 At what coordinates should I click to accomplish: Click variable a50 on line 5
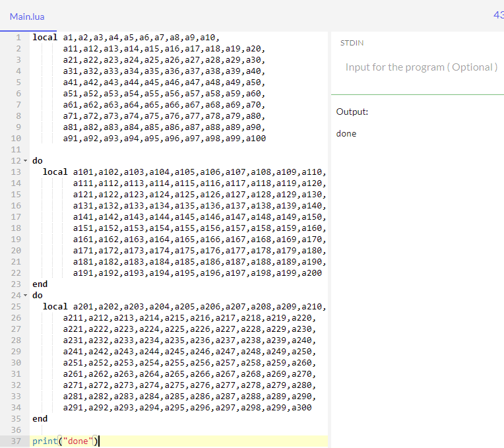tap(253, 82)
